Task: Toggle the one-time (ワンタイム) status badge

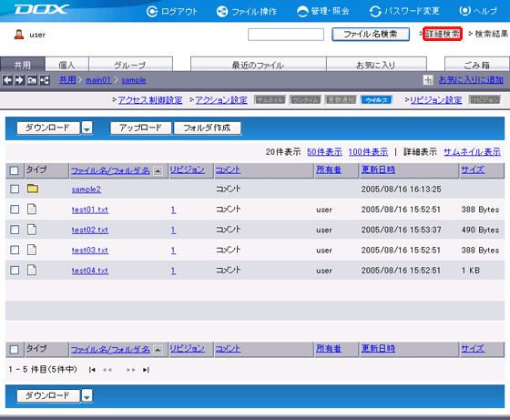Action: [x=305, y=100]
